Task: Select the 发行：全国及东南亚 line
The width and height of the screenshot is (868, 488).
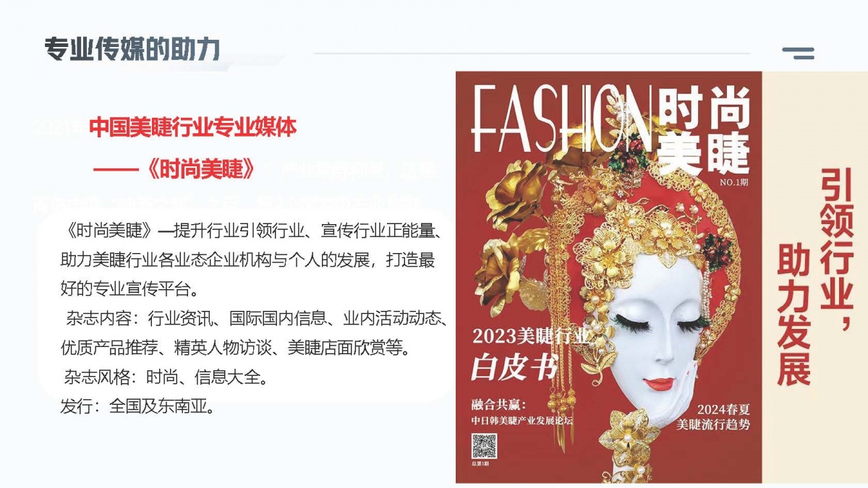Action: (138, 406)
